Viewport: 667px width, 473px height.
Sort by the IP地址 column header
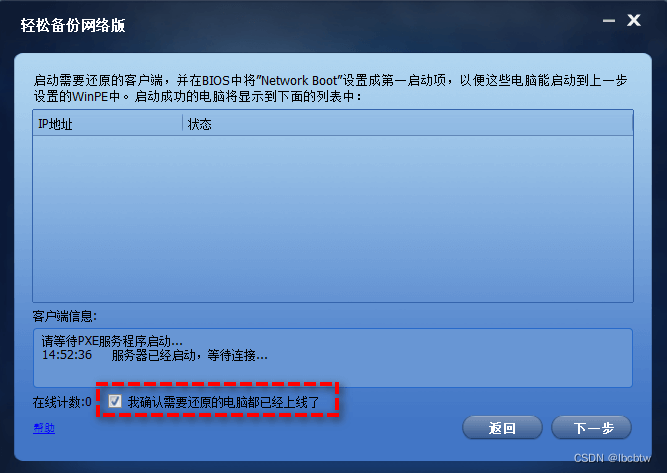[x=107, y=124]
